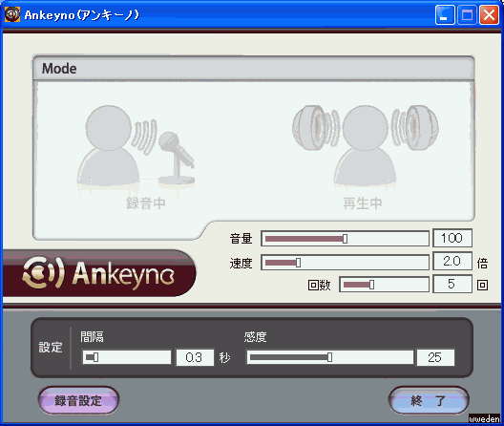Click the Mode panel header

[x=253, y=69]
